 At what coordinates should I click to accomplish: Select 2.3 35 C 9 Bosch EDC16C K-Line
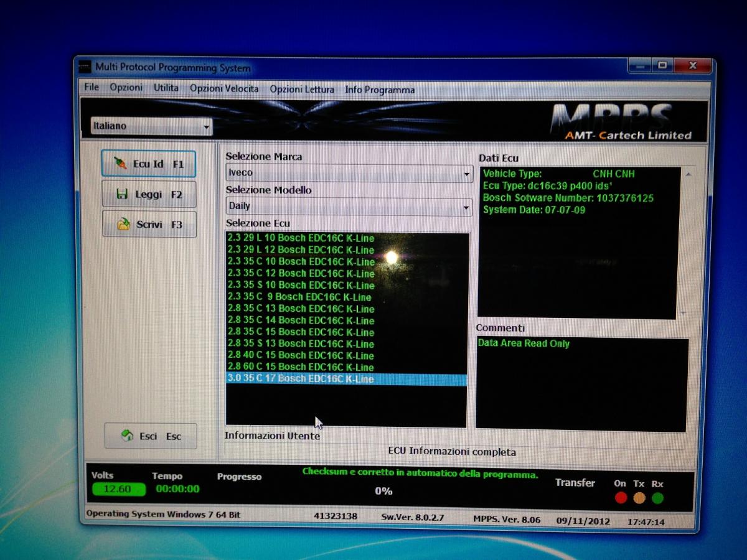(x=346, y=297)
